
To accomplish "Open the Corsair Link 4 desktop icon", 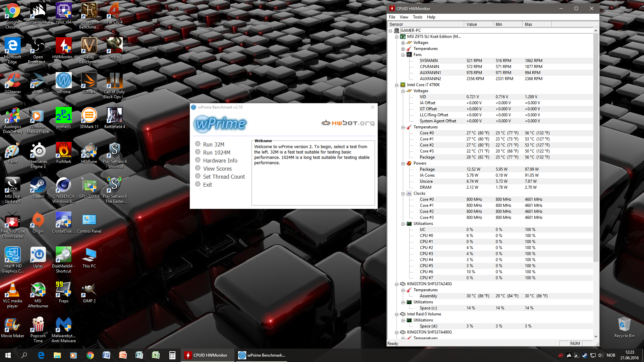I will pyautogui.click(x=38, y=13).
